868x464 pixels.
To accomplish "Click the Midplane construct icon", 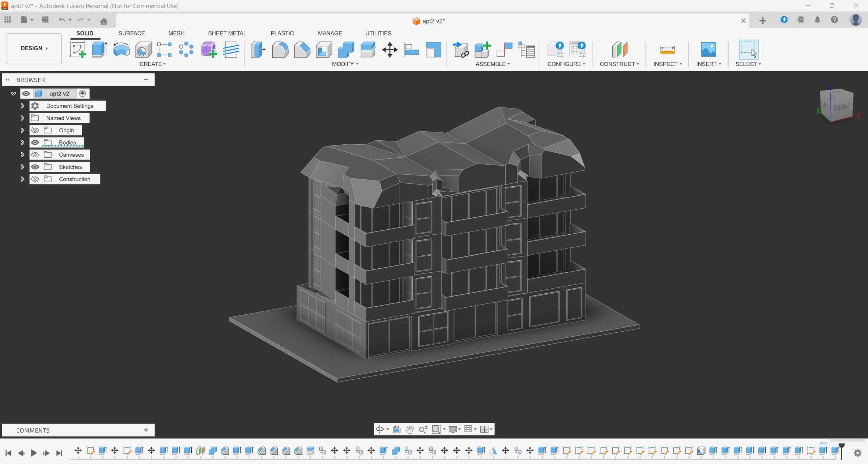I will point(620,50).
